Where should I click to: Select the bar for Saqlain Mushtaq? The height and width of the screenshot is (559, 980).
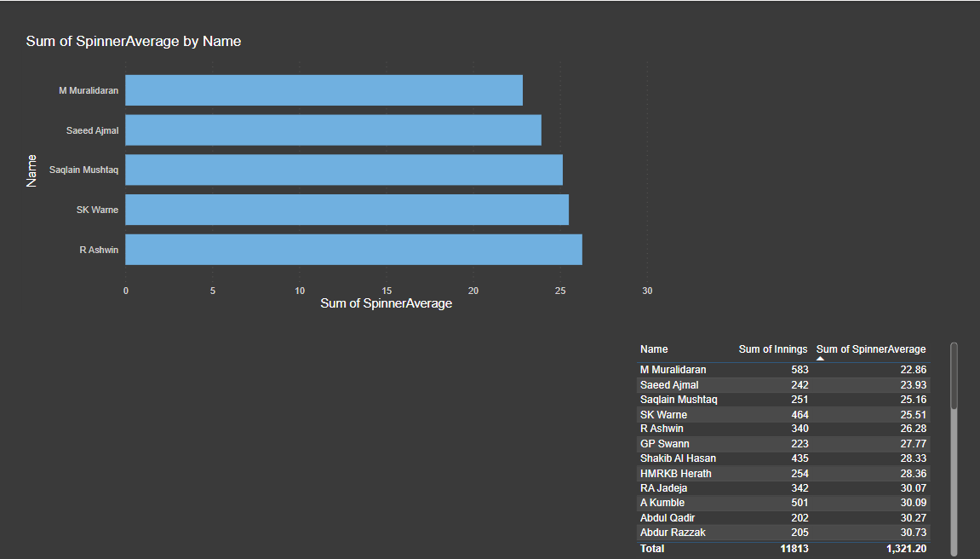pyautogui.click(x=341, y=170)
